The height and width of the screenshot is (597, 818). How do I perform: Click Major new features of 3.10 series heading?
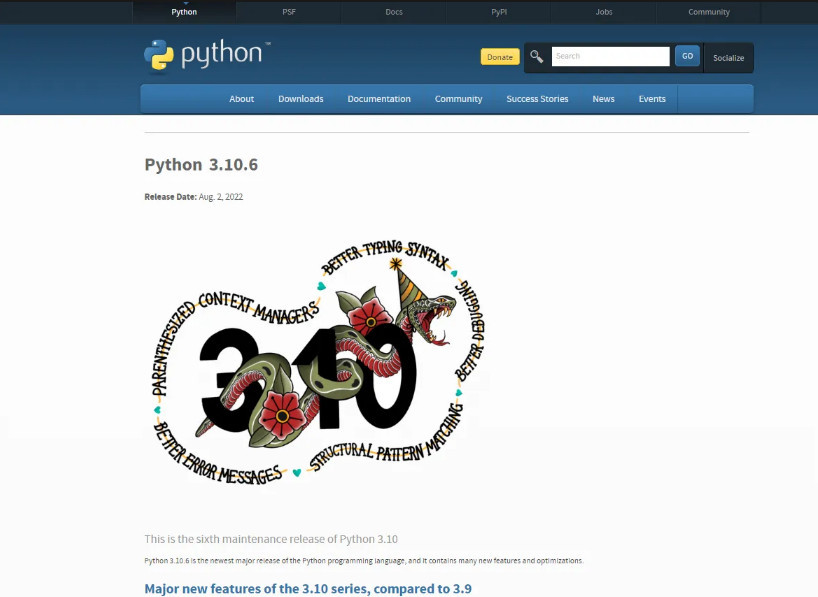point(308,589)
